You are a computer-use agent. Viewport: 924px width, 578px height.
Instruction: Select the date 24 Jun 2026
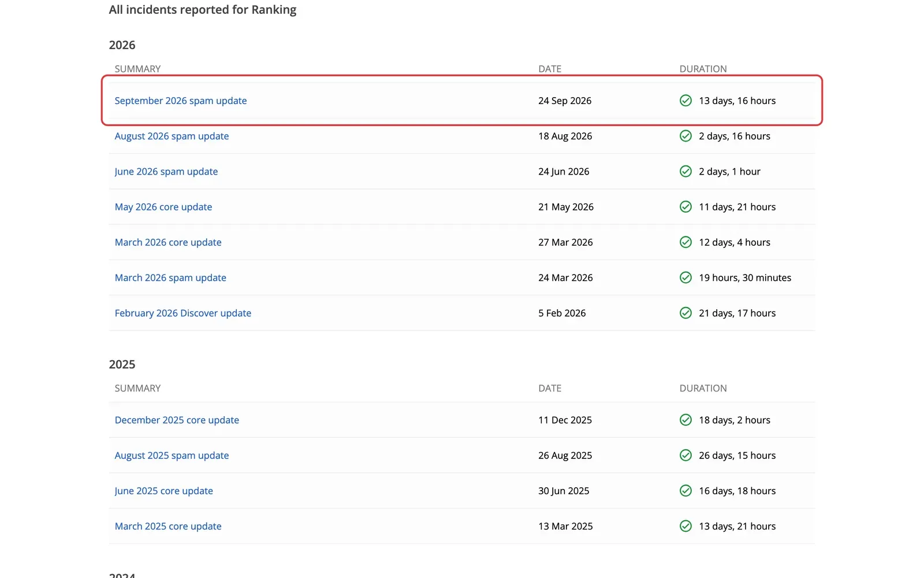click(x=564, y=172)
